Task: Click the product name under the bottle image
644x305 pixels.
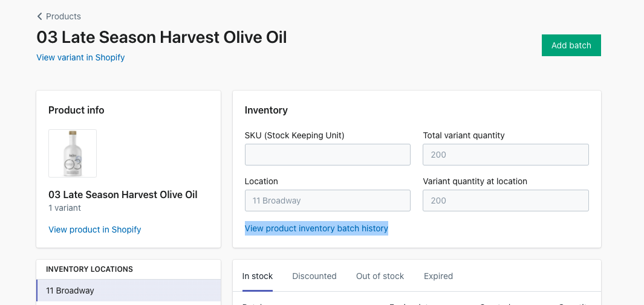Action: click(123, 194)
